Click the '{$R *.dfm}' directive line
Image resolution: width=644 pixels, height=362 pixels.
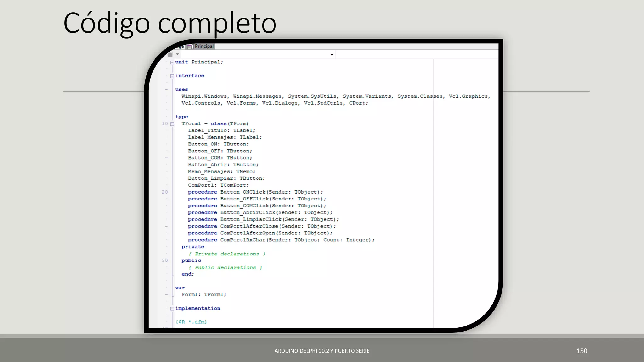[191, 322]
